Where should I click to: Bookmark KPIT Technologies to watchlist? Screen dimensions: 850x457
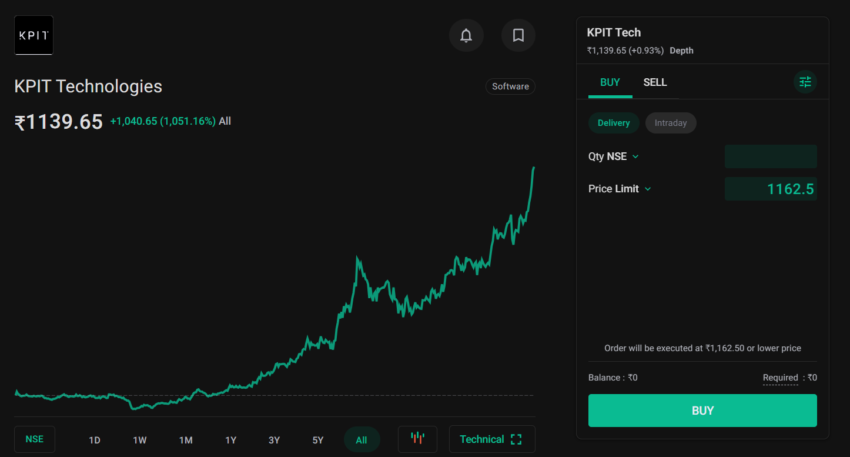[x=518, y=35]
